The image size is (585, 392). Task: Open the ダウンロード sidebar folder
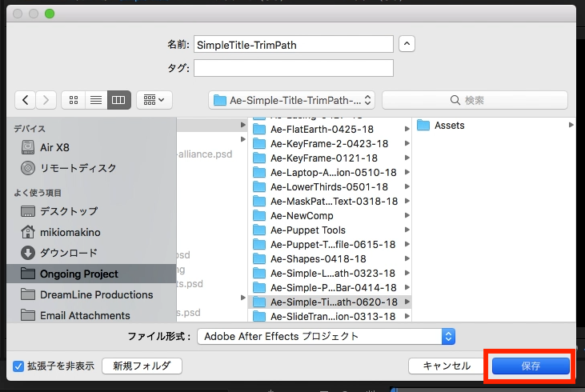click(69, 253)
